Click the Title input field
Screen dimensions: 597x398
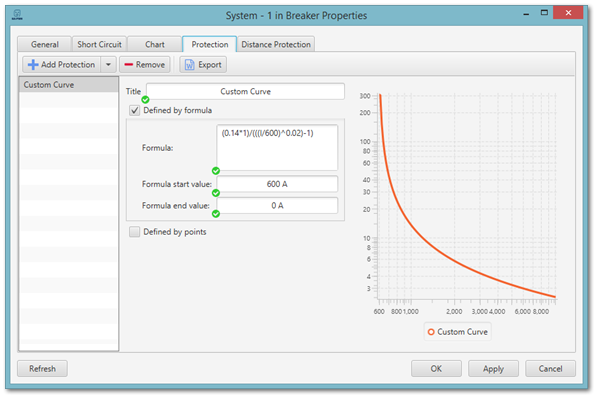[246, 91]
